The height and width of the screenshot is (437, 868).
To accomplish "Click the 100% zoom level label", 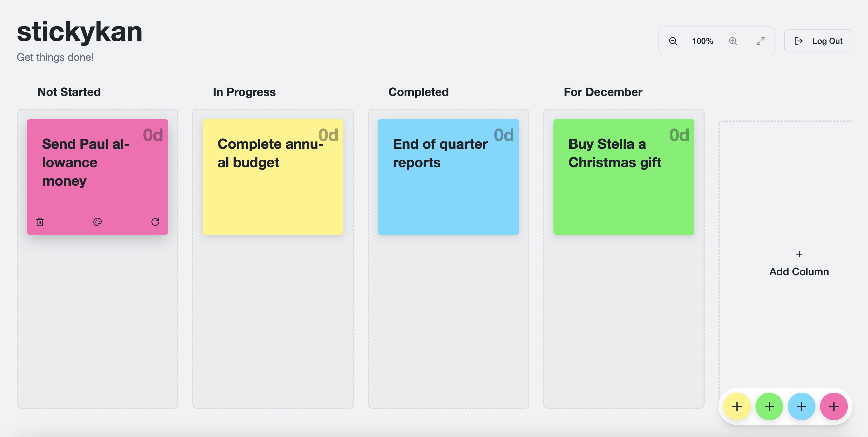I will point(703,41).
